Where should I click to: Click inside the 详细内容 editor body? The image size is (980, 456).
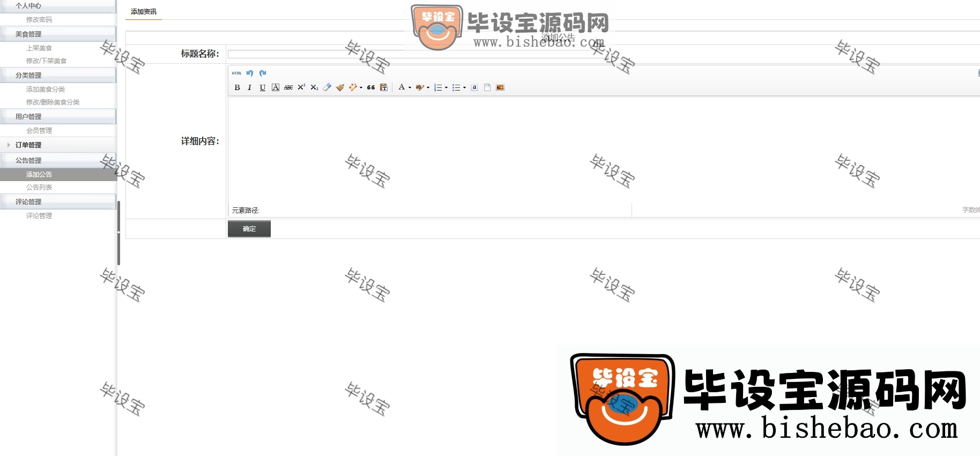604,149
